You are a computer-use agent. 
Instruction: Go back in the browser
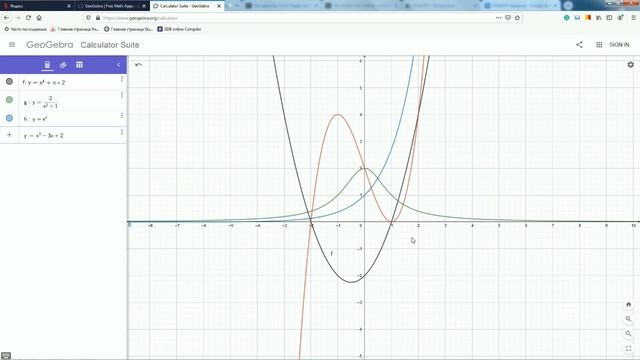(7, 18)
